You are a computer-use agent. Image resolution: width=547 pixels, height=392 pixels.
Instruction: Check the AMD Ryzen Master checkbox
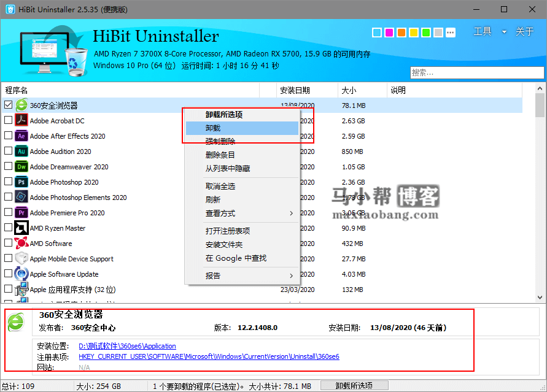[9, 227]
